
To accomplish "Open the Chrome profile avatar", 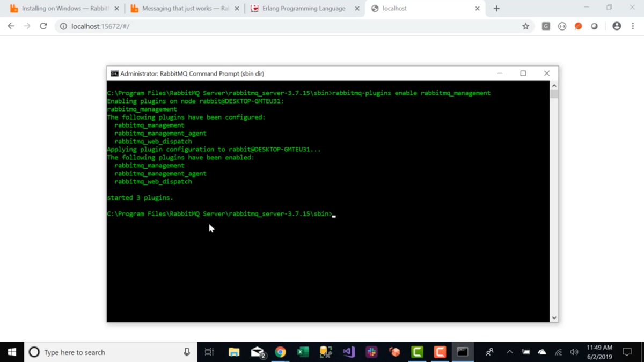I will click(x=617, y=26).
